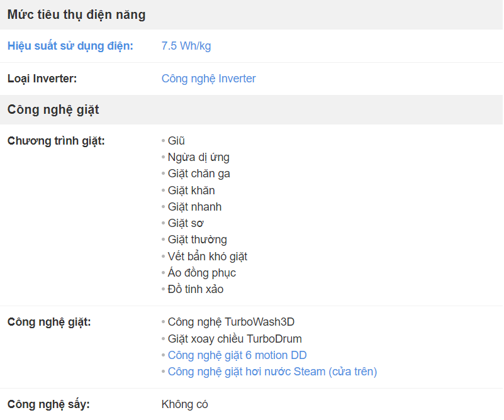Viewport: 504px width, 420px height.
Task: Click Giặt xoay chiều TurboDrum text
Action: 235,339
